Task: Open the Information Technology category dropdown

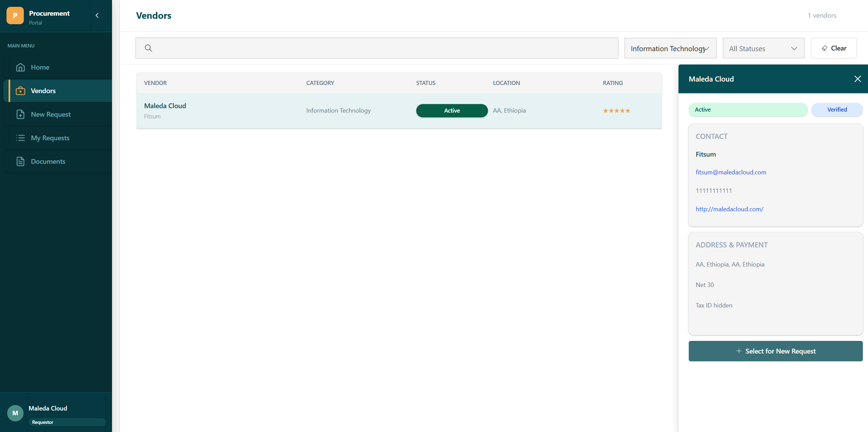Action: [670, 48]
